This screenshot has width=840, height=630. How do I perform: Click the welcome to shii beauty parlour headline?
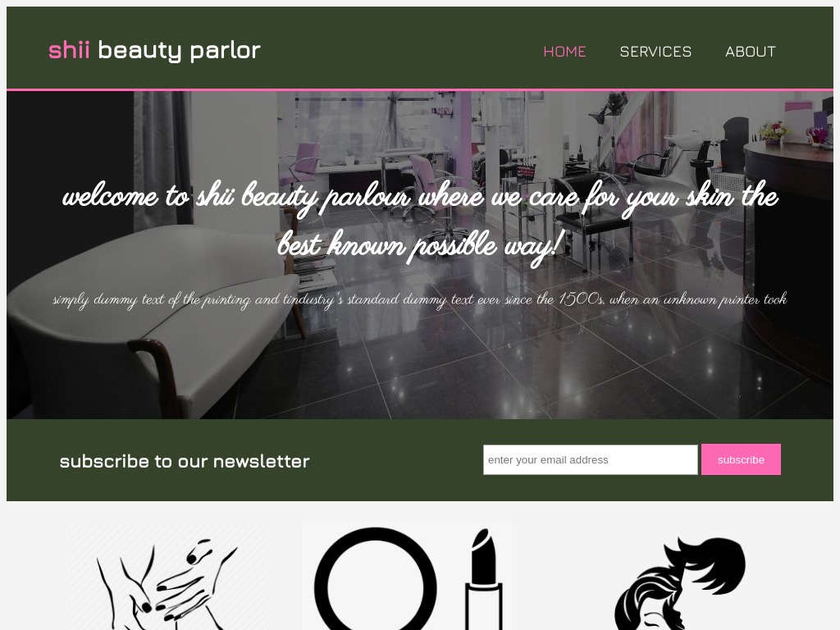[420, 221]
